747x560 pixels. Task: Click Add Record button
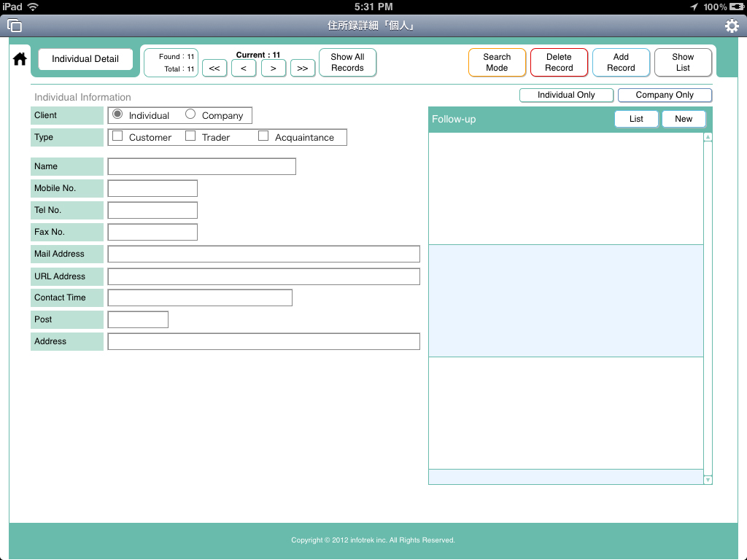(621, 63)
